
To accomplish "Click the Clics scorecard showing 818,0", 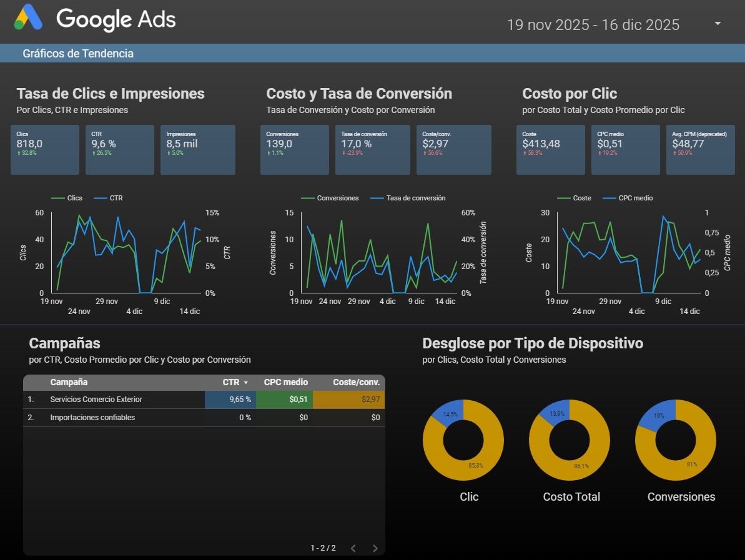I will point(45,149).
